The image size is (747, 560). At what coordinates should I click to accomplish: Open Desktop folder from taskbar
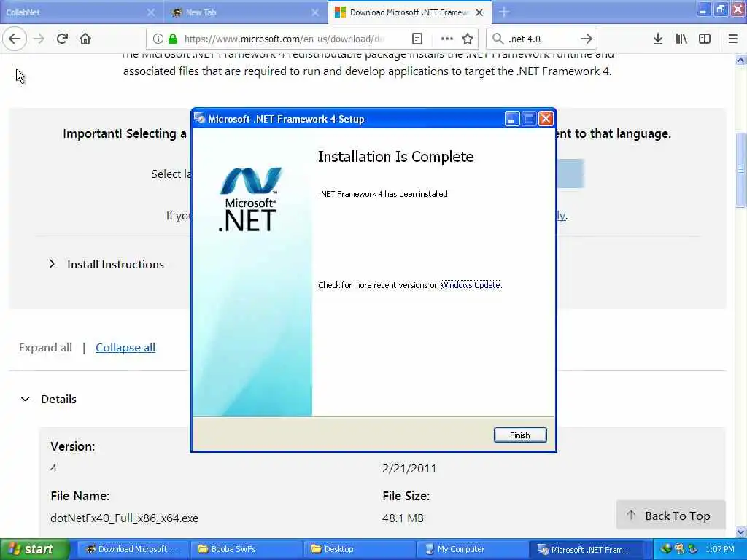[359, 549]
